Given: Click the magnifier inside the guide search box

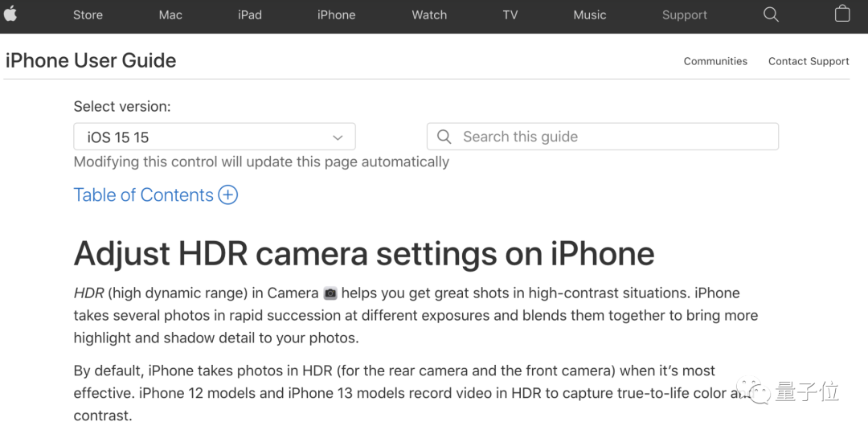Looking at the screenshot, I should coord(444,137).
